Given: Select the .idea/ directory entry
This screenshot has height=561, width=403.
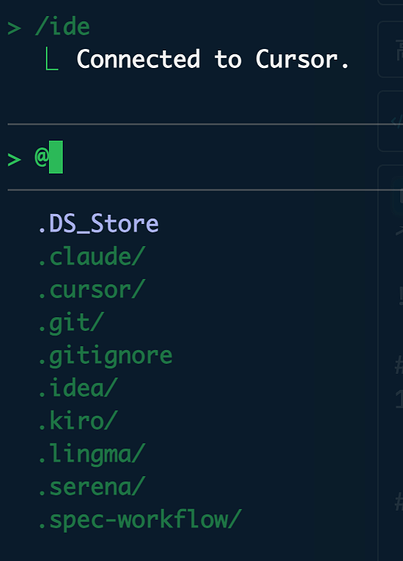Looking at the screenshot, I should [x=78, y=388].
